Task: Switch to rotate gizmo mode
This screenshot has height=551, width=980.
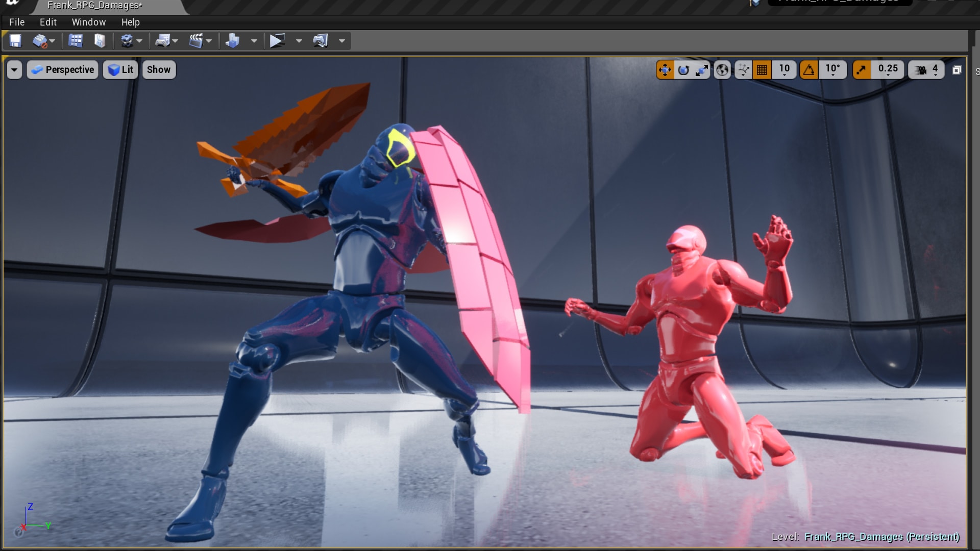Action: pyautogui.click(x=683, y=70)
